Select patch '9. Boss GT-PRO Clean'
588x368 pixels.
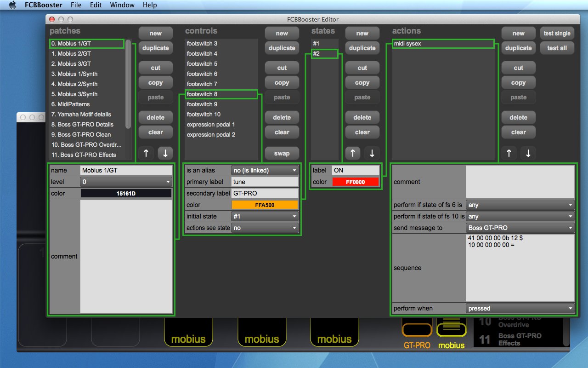click(87, 135)
